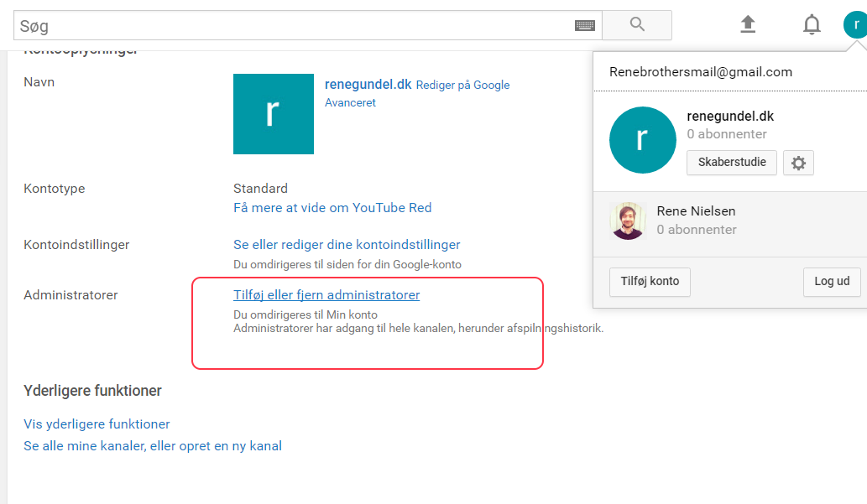Click the Navn label
867x504 pixels.
(39, 82)
